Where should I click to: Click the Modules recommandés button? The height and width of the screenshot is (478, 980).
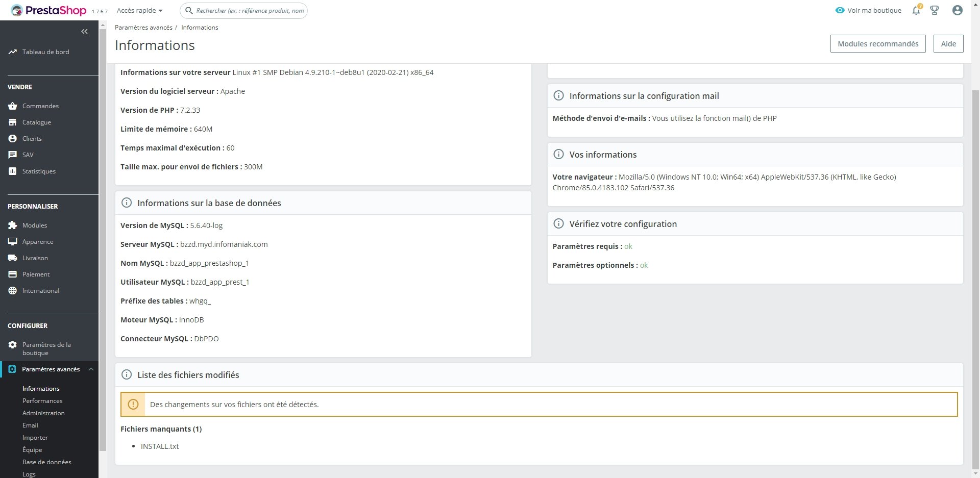point(878,44)
